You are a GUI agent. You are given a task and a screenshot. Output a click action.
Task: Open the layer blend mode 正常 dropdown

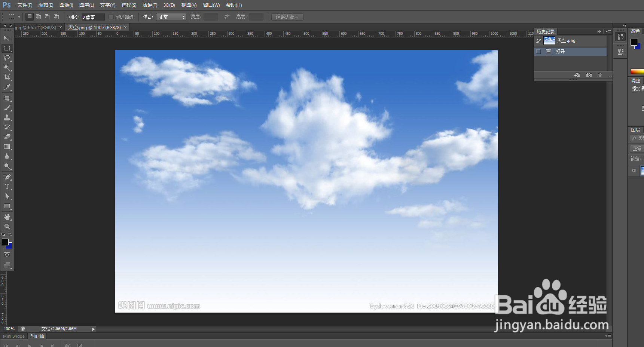click(x=637, y=148)
